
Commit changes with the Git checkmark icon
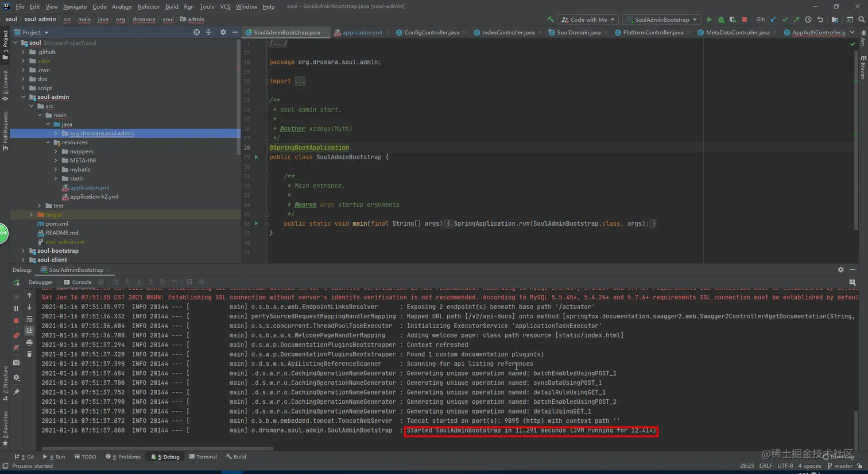tap(785, 20)
